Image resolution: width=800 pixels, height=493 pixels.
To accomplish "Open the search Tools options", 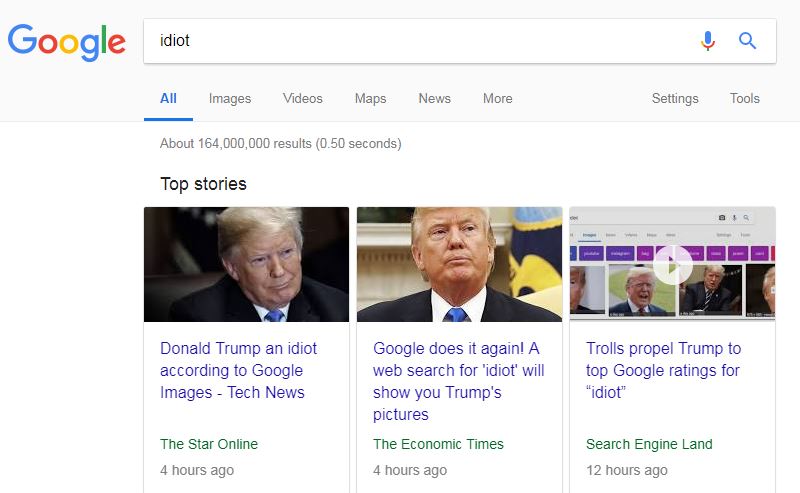I will 744,98.
